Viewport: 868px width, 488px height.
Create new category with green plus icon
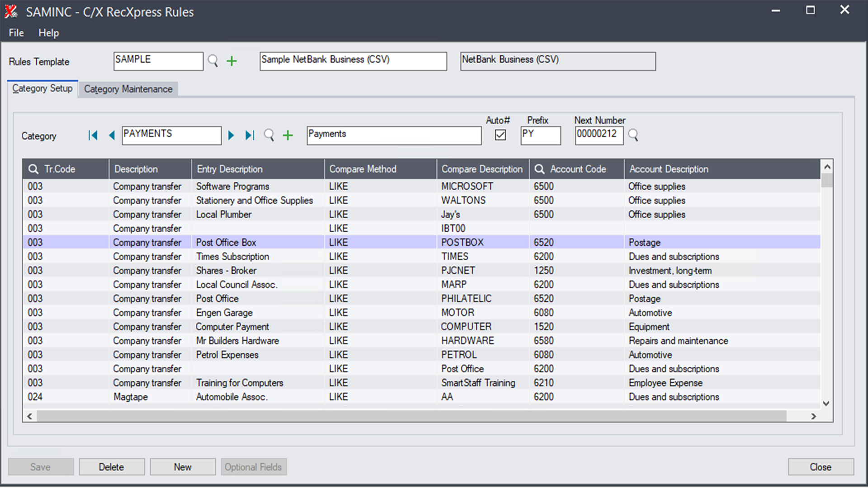tap(288, 135)
